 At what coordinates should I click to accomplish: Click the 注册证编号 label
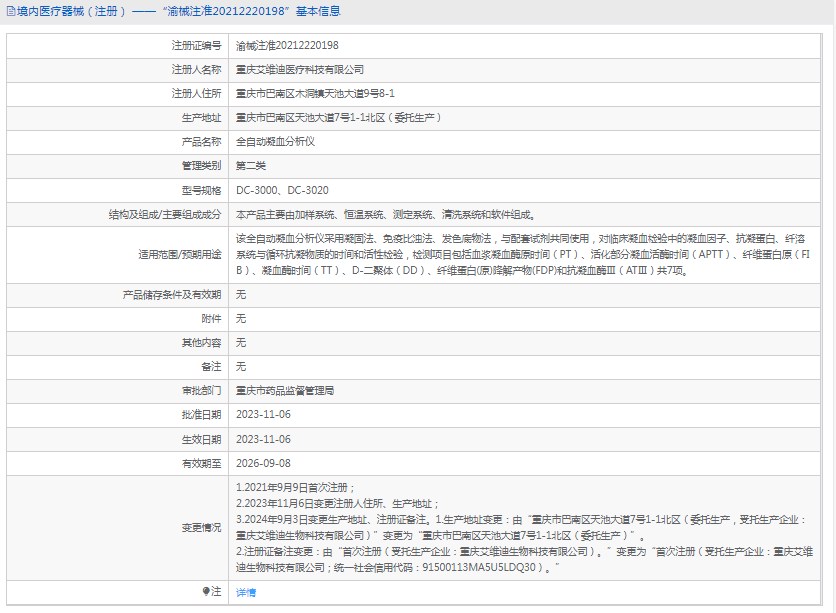(196, 46)
